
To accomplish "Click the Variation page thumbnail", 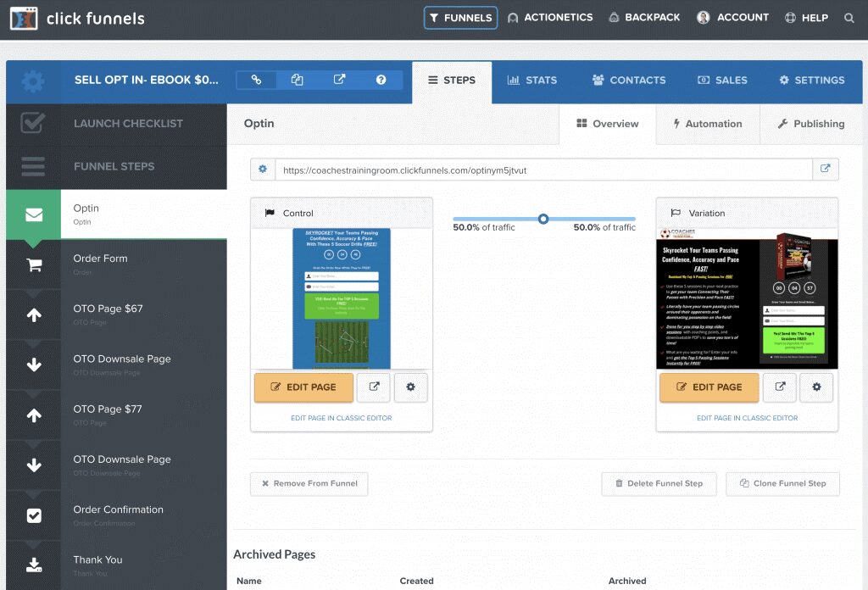I will pos(747,298).
